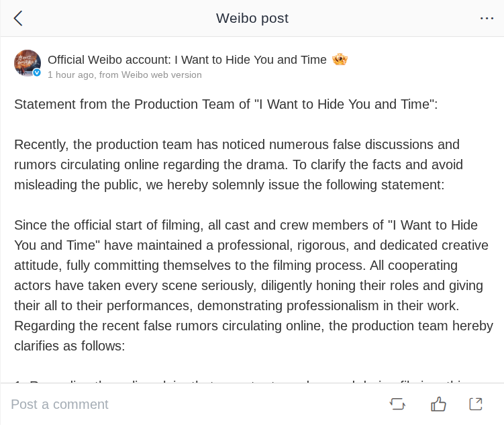Click the '1 hour ago' timestamp

coord(70,75)
